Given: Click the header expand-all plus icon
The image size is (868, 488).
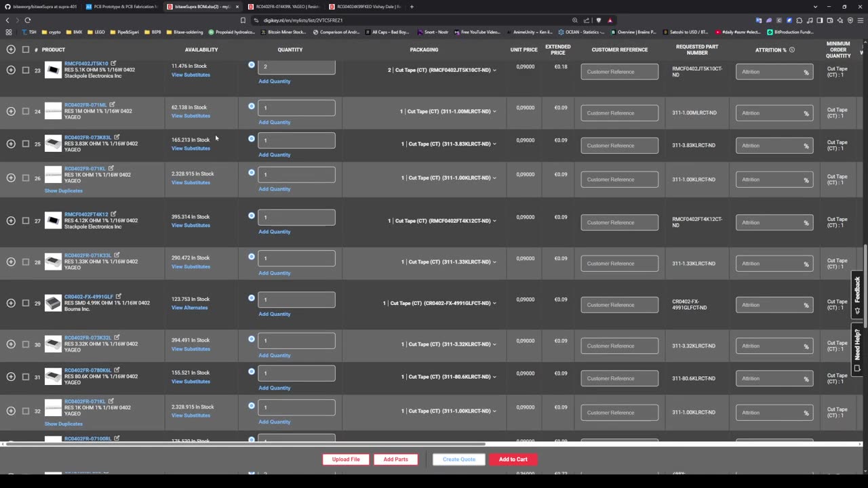Looking at the screenshot, I should point(11,49).
